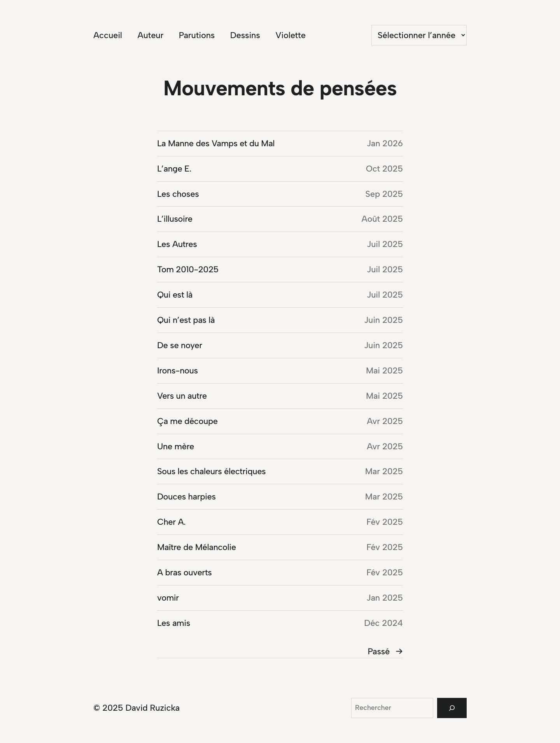Image resolution: width=560 pixels, height=743 pixels.
Task: Click the post L'illusoire
Action: 175,219
